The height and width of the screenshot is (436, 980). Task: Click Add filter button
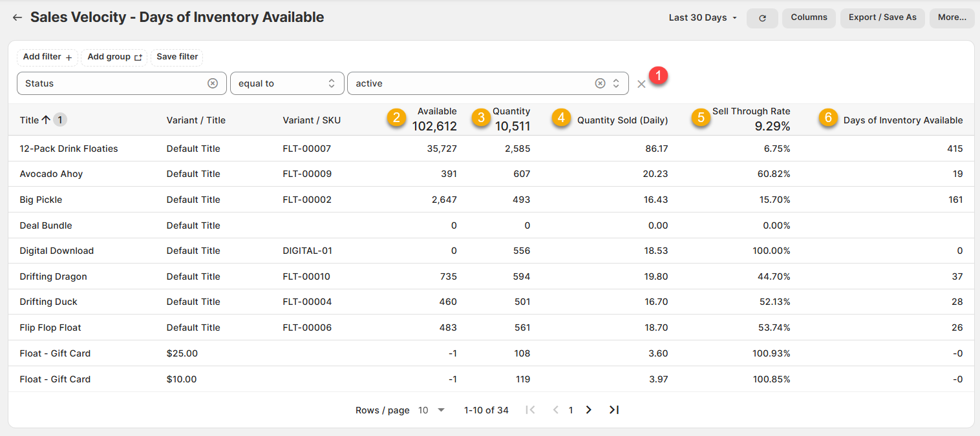click(47, 57)
